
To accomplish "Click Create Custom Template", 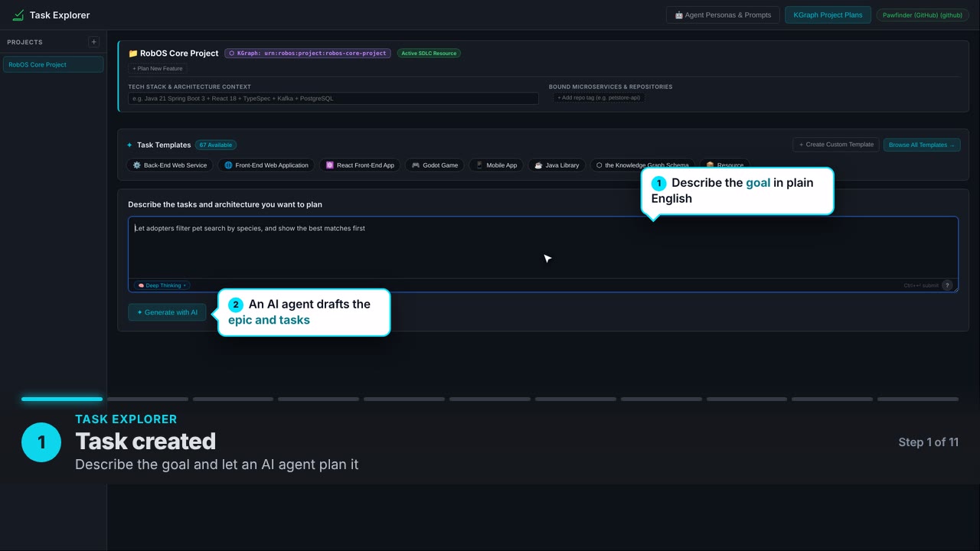I will 836,145.
